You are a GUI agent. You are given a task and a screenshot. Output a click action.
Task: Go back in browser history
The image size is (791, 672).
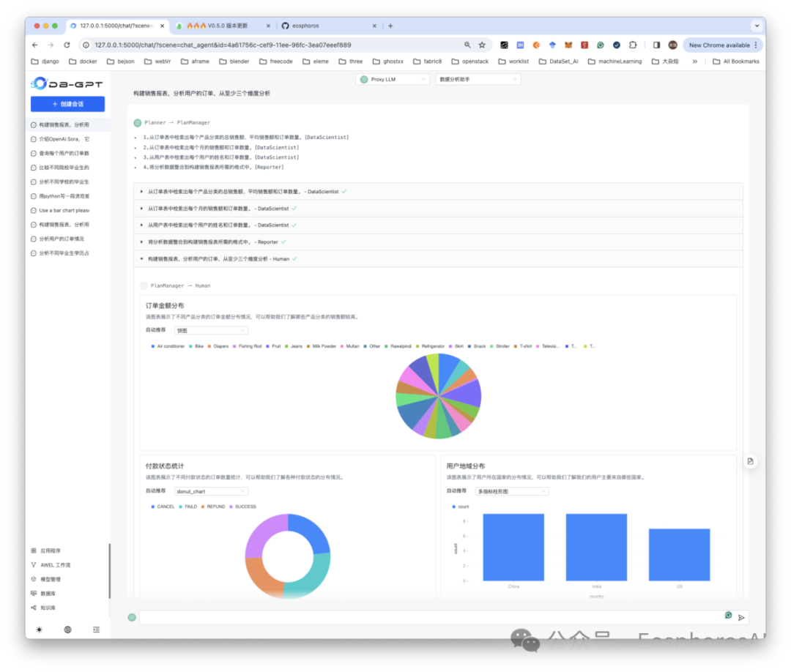35,45
